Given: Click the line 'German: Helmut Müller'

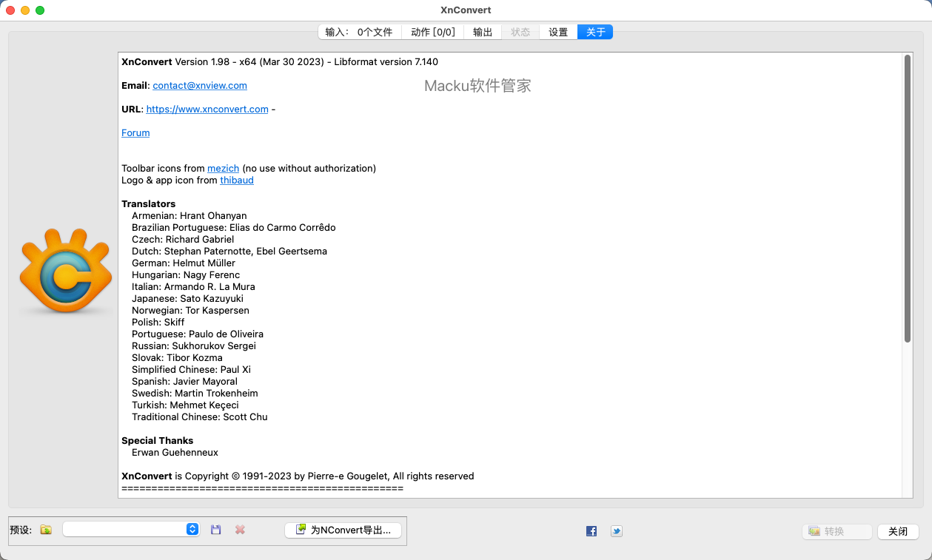Looking at the screenshot, I should [x=184, y=263].
